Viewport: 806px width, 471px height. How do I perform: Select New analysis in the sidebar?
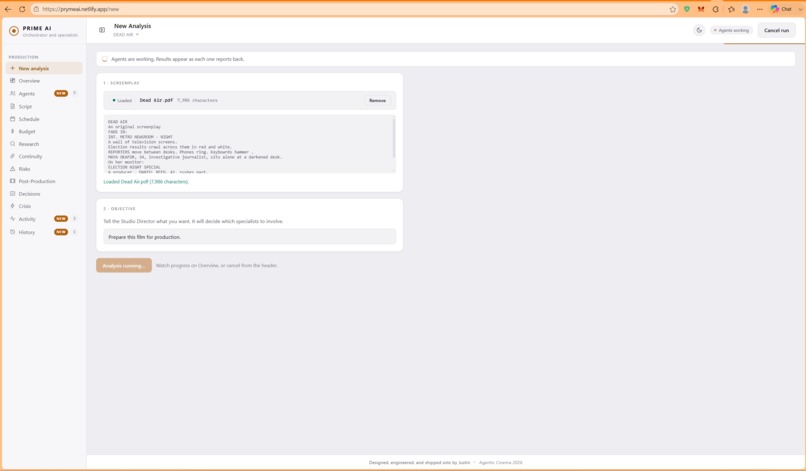coord(44,68)
